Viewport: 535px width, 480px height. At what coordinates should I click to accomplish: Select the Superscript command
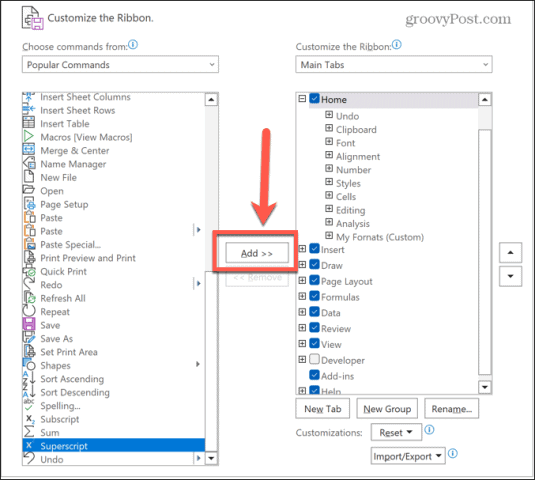click(x=114, y=446)
